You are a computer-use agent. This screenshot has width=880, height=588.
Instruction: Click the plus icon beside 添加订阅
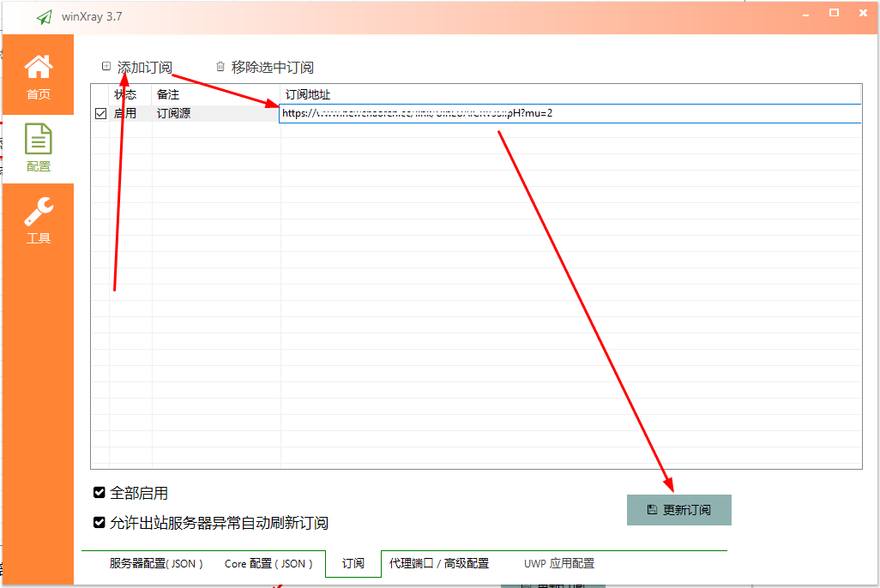[106, 66]
